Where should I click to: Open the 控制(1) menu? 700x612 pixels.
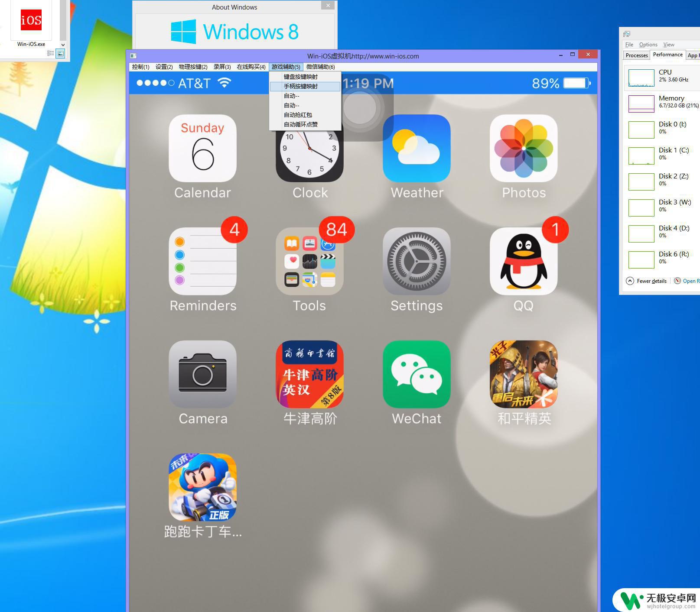[x=140, y=67]
